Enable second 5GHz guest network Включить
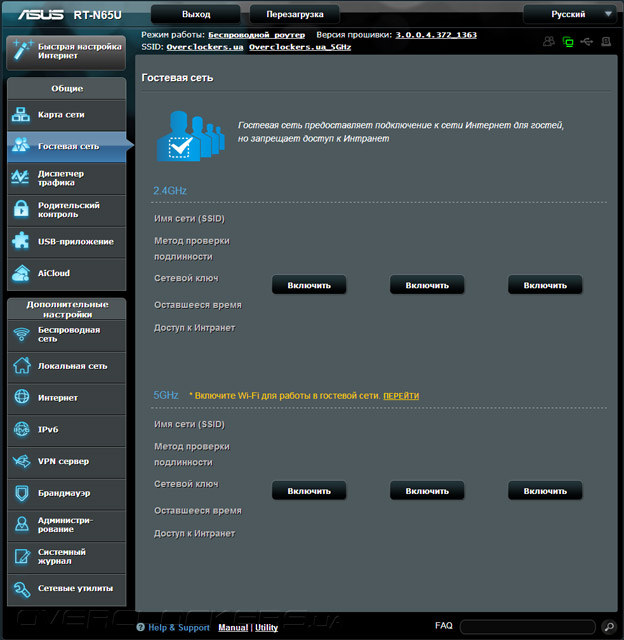This screenshot has height=640, width=624. point(427,491)
